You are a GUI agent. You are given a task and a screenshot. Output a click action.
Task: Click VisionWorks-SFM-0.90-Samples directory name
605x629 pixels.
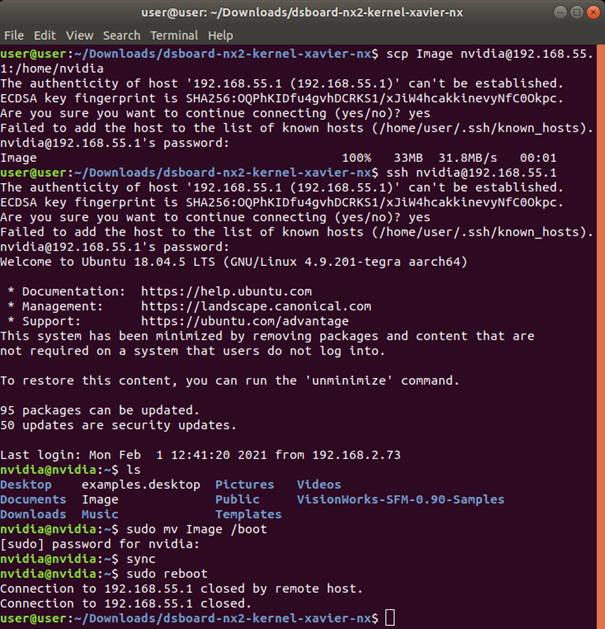(x=400, y=499)
